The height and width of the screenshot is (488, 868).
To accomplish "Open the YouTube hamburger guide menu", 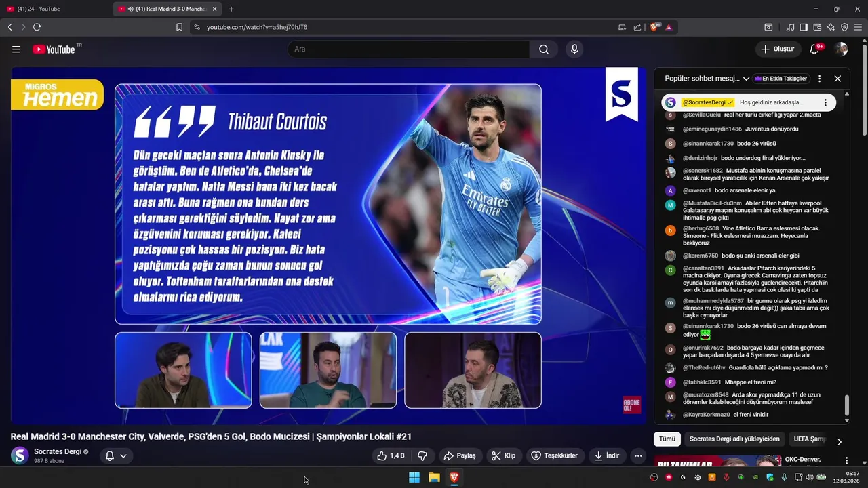I will pyautogui.click(x=16, y=49).
